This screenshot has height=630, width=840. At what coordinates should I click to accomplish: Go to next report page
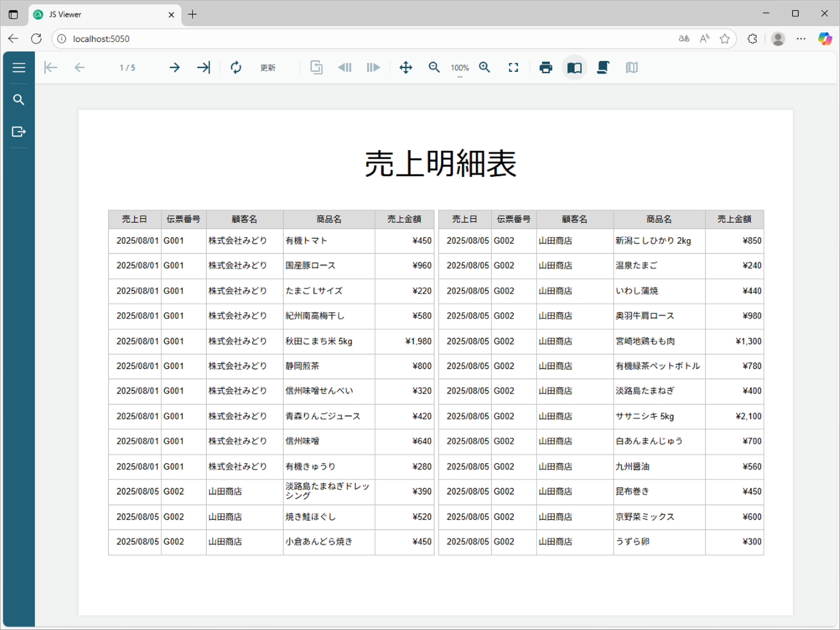point(174,68)
